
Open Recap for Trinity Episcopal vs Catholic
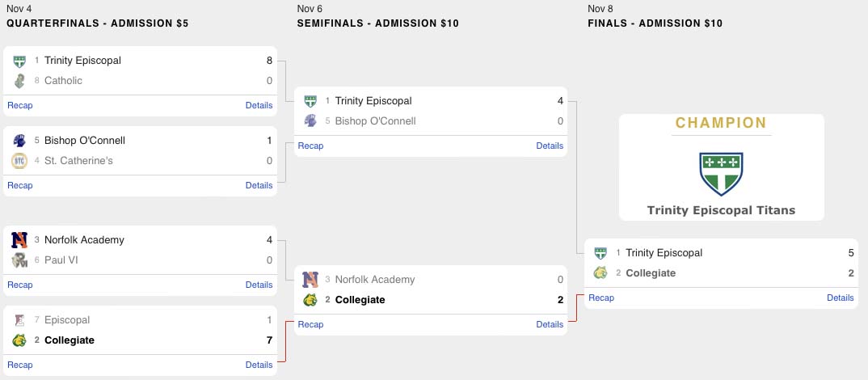pyautogui.click(x=20, y=105)
